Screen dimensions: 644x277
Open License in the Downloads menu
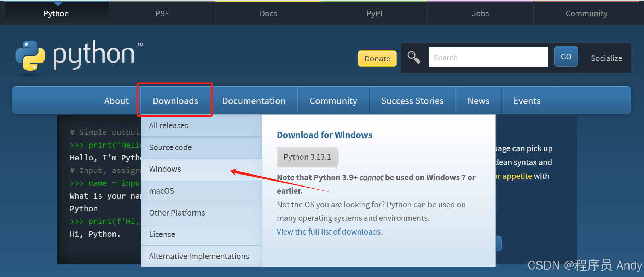tap(201, 234)
